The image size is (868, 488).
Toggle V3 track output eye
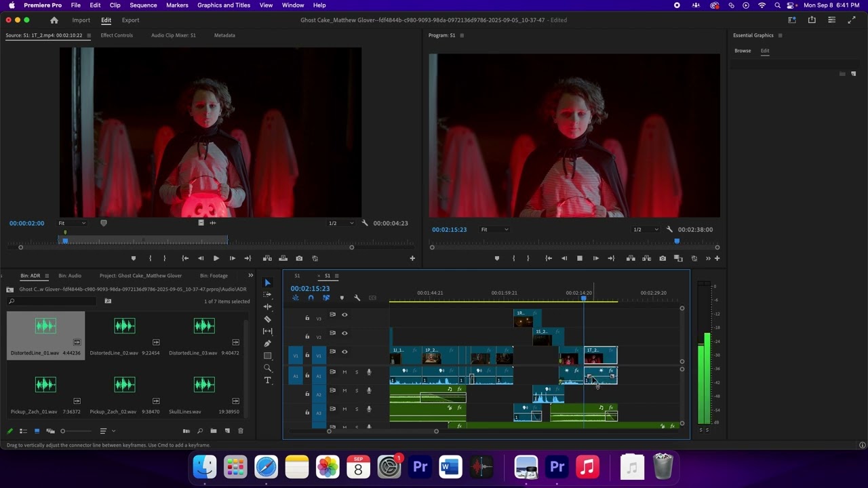[344, 314]
